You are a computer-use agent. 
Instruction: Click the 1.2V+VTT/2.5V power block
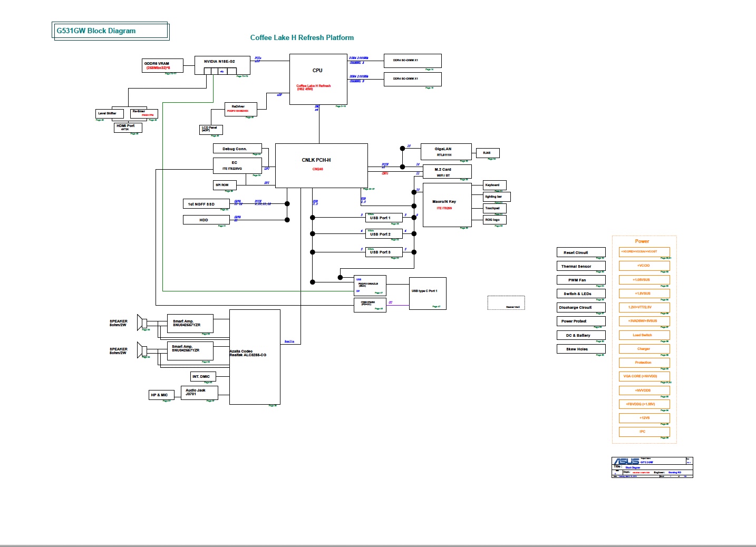[644, 307]
